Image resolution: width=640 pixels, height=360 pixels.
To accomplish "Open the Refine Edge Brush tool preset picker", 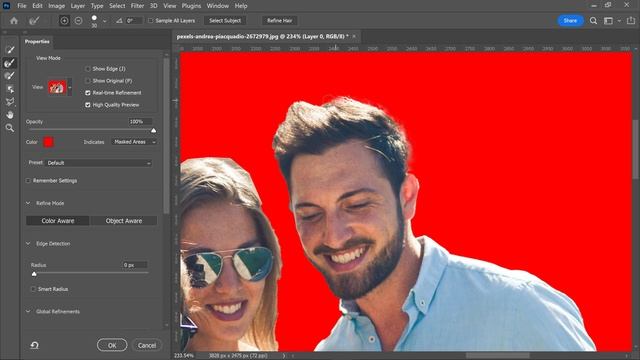I will [34, 20].
